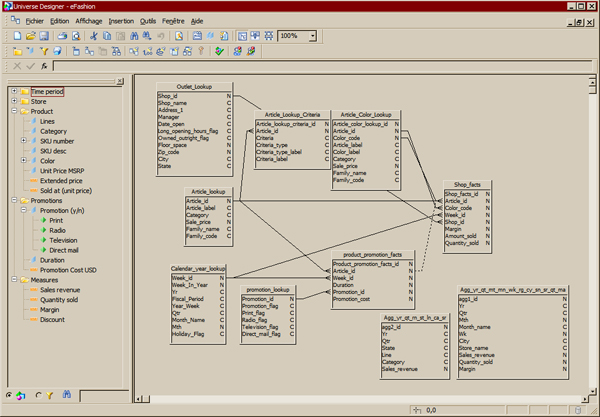600x417 pixels.
Task: Expand the Store class
Action: pyautogui.click(x=13, y=101)
